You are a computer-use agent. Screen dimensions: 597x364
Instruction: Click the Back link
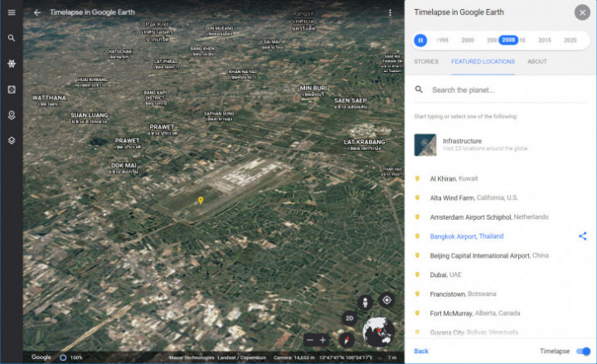tap(421, 351)
